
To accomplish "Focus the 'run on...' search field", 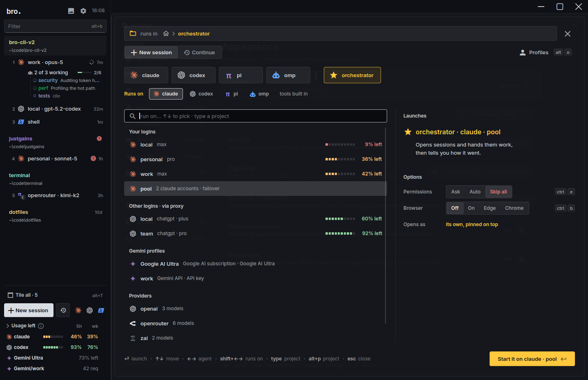I will click(256, 116).
